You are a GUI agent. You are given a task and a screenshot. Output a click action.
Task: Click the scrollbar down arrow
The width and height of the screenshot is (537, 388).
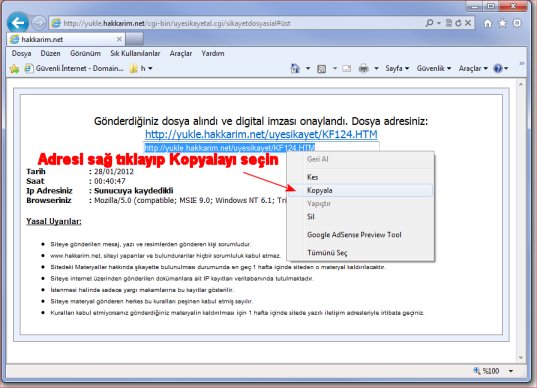click(x=521, y=357)
